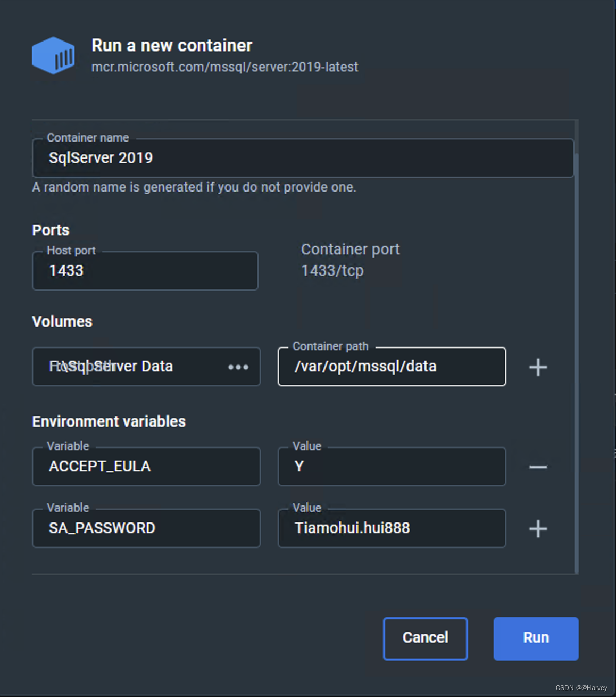Click the Run button
616x697 pixels.
[x=536, y=638]
